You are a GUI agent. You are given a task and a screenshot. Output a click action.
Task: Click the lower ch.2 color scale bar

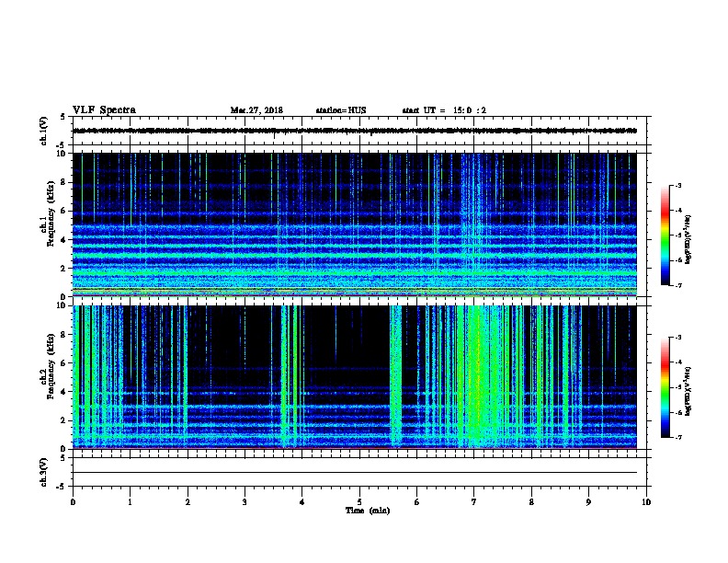(x=665, y=387)
